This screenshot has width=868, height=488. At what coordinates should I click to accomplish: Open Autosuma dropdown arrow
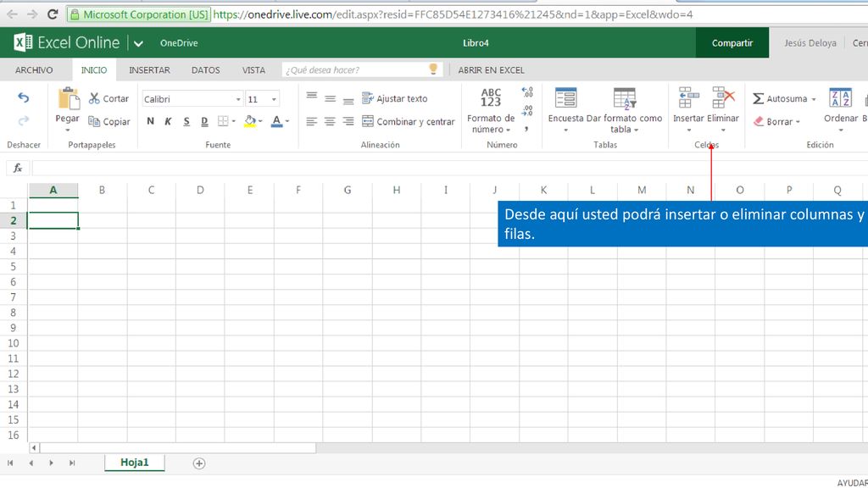(x=814, y=99)
